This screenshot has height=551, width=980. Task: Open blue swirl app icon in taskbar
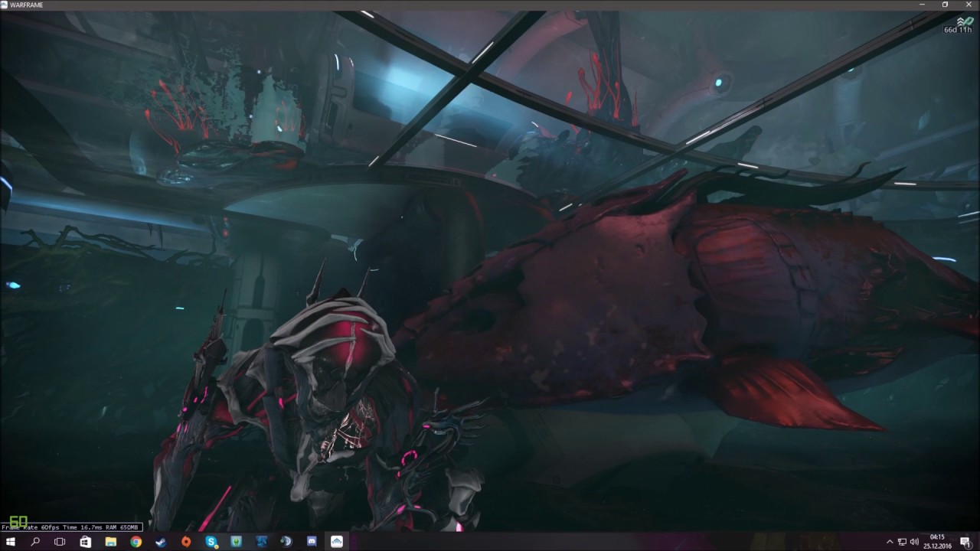point(261,541)
